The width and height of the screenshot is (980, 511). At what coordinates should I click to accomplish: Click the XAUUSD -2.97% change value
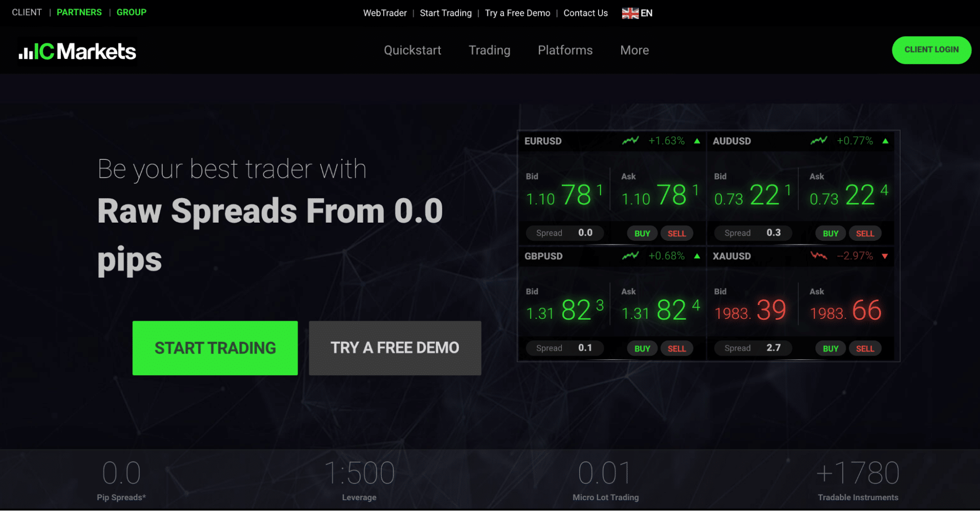[x=854, y=255]
